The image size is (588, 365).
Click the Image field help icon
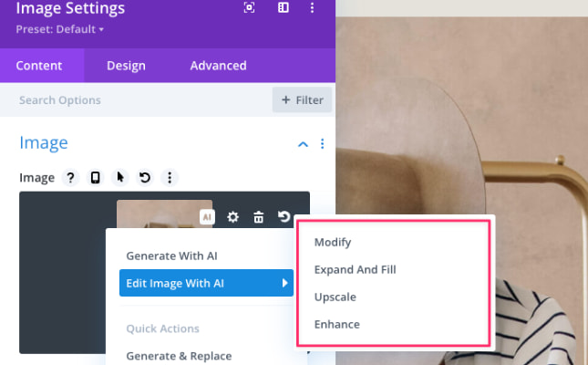pyautogui.click(x=70, y=178)
